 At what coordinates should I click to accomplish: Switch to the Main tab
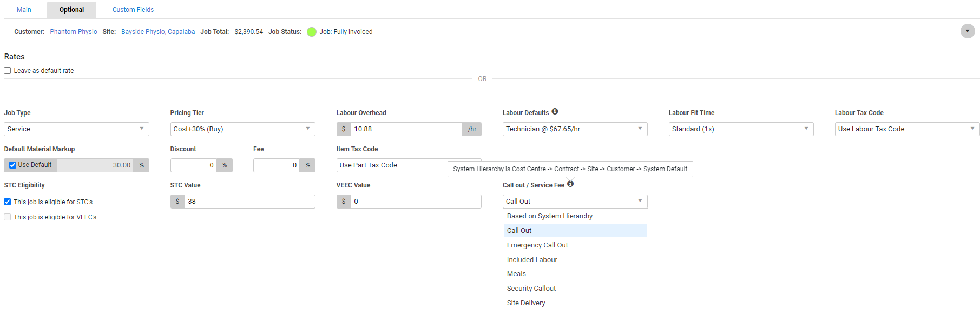coord(24,10)
